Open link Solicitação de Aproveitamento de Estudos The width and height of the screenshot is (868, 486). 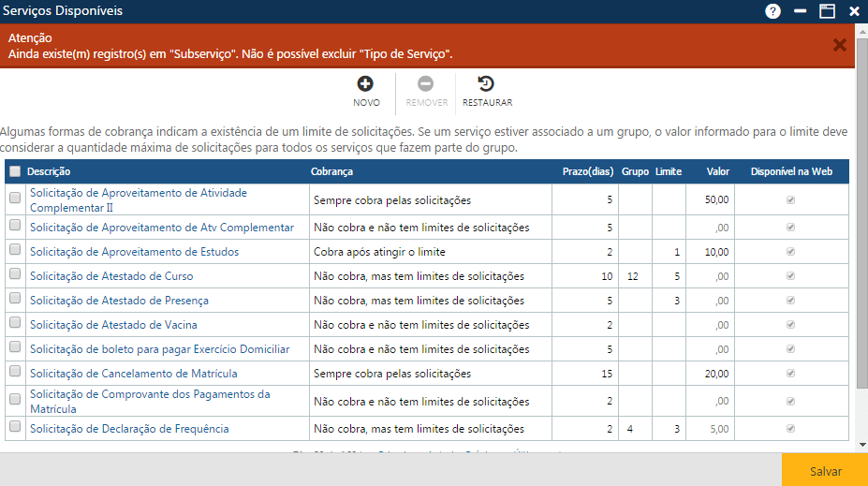click(135, 252)
